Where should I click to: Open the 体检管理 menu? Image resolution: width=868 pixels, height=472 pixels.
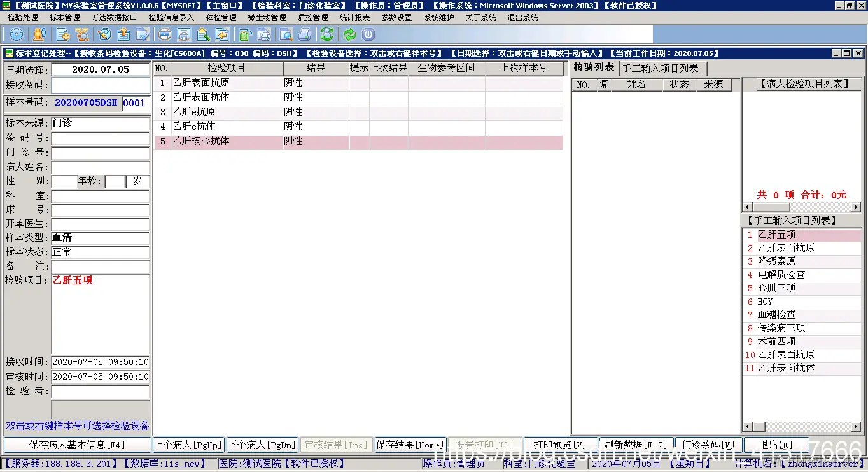point(221,18)
